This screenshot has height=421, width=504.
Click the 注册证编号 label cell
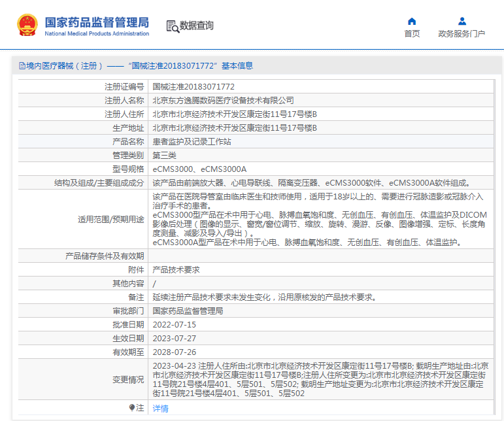(124, 87)
